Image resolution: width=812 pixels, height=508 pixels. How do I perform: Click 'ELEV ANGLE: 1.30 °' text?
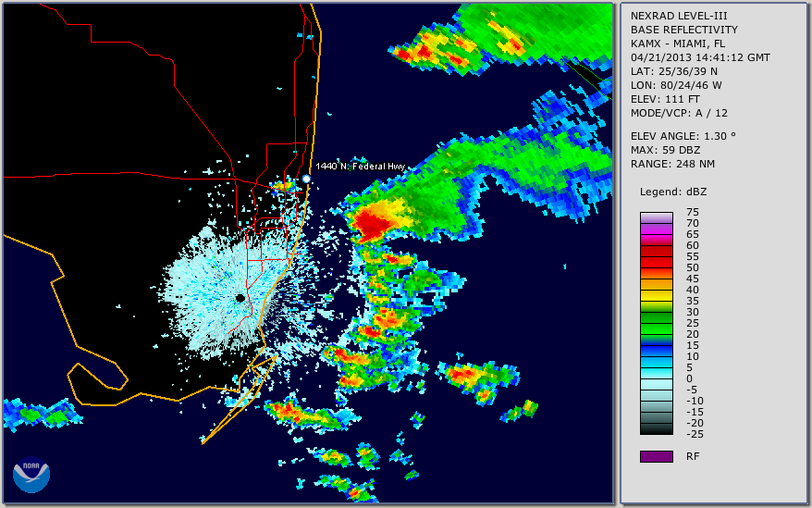tap(683, 136)
